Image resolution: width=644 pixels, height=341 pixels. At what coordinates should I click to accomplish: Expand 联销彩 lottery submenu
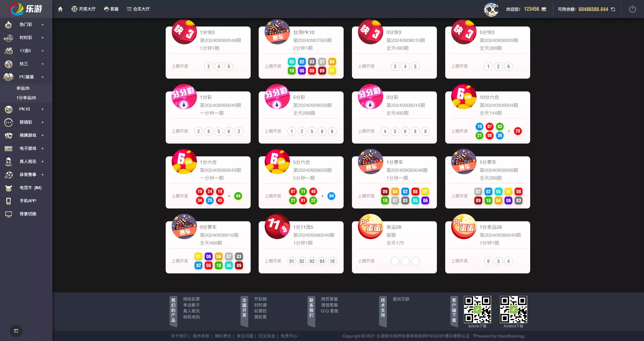(42, 122)
